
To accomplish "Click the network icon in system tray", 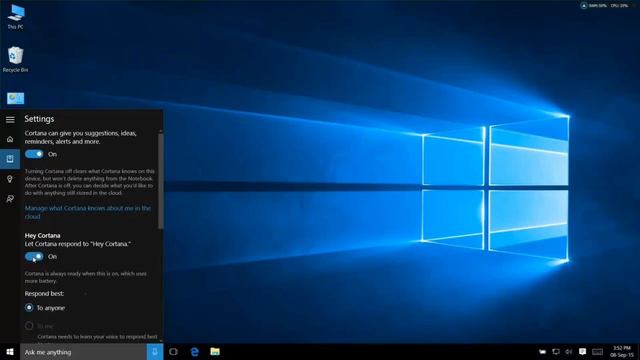I will point(556,352).
